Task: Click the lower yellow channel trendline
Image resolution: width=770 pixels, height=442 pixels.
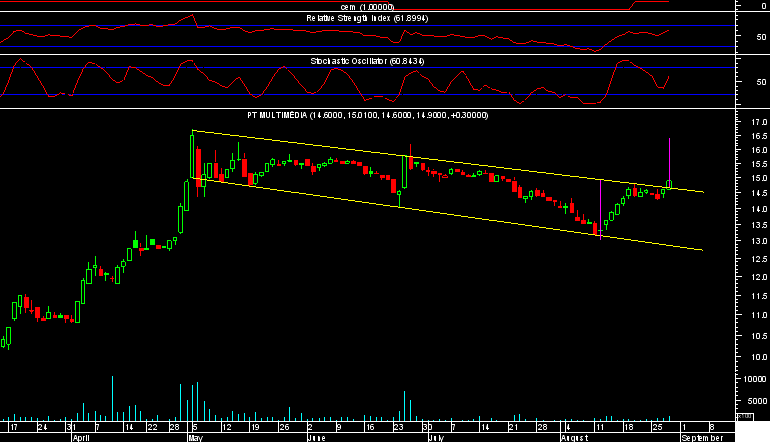Action: 447,214
